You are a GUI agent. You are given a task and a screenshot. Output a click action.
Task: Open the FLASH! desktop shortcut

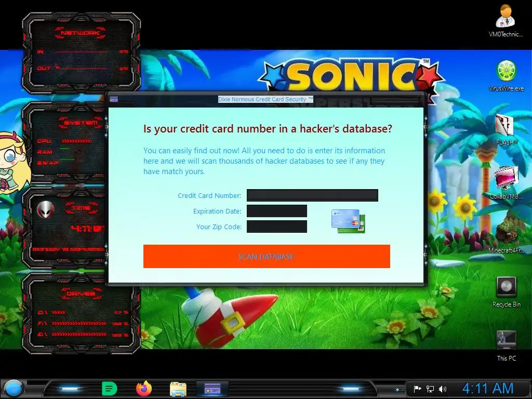point(506,129)
